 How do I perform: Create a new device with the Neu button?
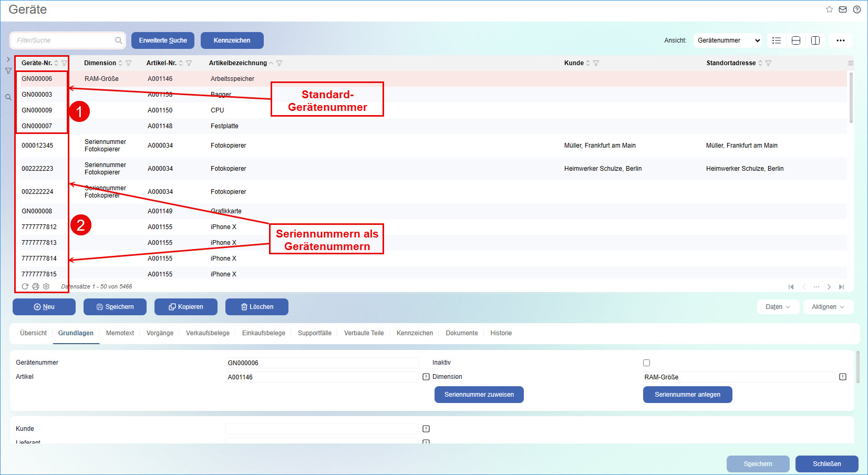coord(44,307)
